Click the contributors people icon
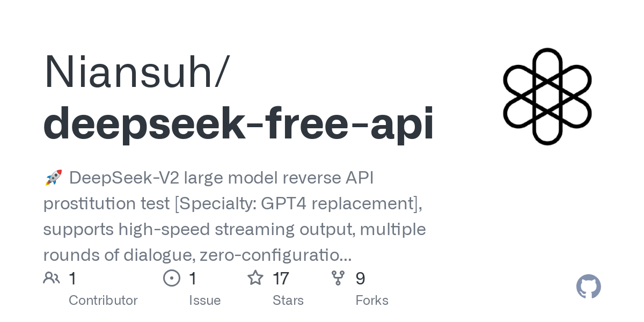This screenshot has height=322, width=644. coord(52,278)
